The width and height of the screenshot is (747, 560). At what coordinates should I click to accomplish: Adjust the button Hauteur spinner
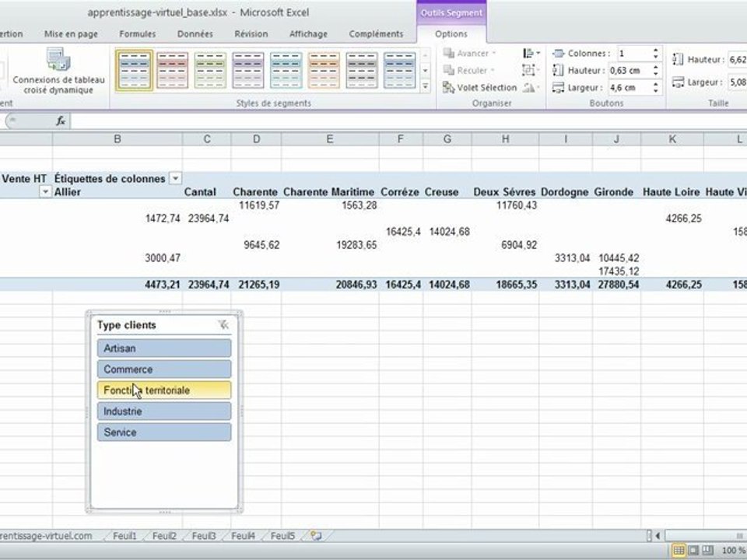click(655, 71)
